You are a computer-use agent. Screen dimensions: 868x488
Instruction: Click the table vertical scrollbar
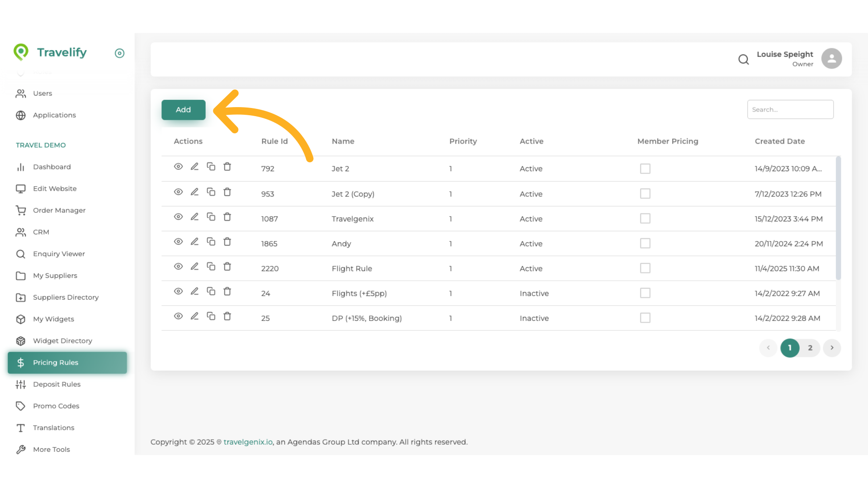(x=838, y=218)
